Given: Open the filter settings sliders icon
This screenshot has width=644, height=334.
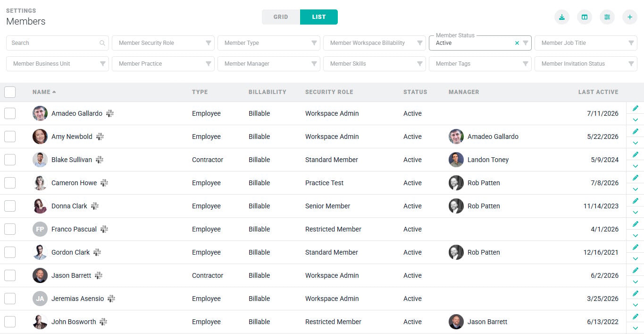Looking at the screenshot, I should click(607, 17).
